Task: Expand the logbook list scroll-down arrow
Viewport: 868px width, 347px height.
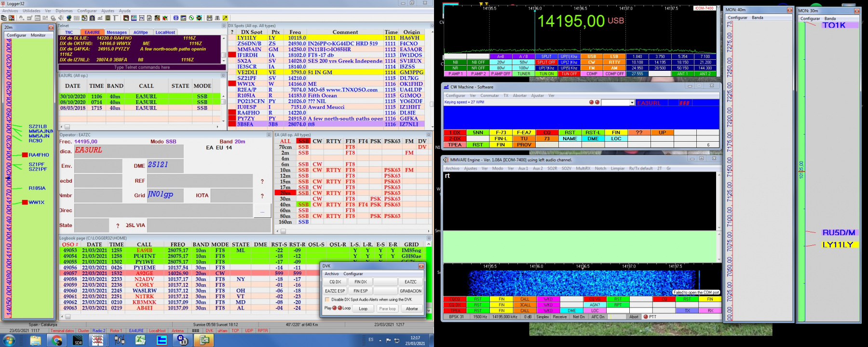Action: [429, 311]
